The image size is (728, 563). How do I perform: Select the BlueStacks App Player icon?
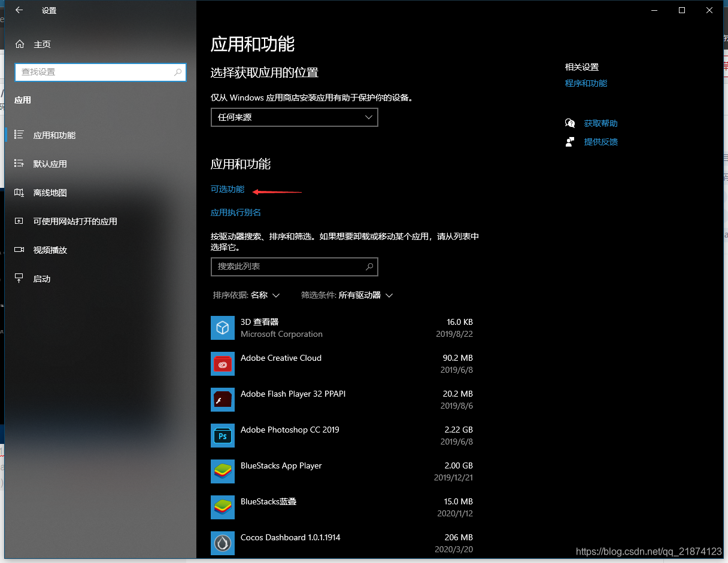(223, 471)
